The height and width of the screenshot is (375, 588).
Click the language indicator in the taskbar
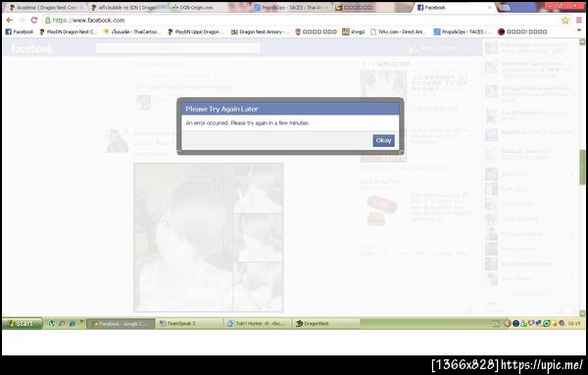[x=496, y=324]
